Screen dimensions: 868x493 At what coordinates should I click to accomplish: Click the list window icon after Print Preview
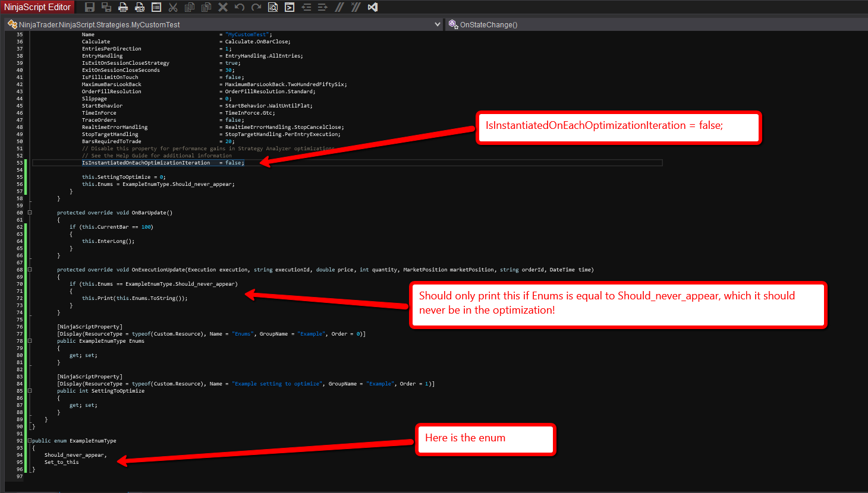(x=156, y=7)
